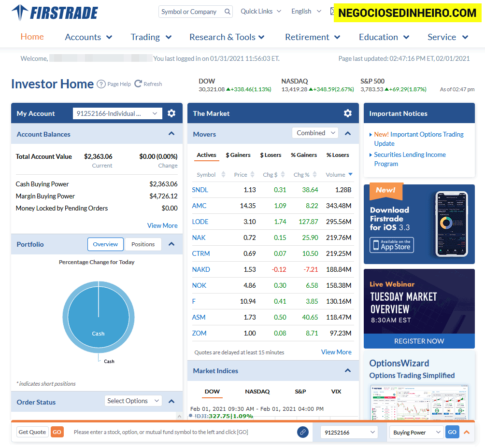Click the Order Status scroll-up arrow
Image resolution: width=485 pixels, height=448 pixels.
pos(179,417)
